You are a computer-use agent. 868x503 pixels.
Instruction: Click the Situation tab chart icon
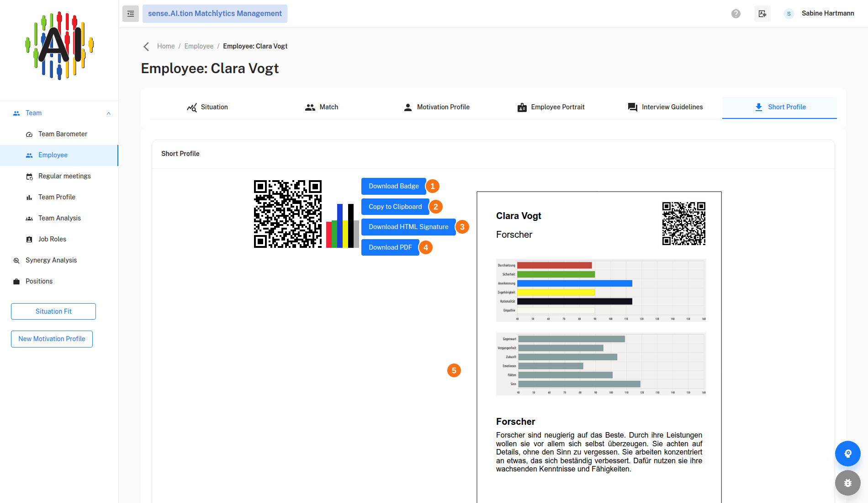coord(192,107)
